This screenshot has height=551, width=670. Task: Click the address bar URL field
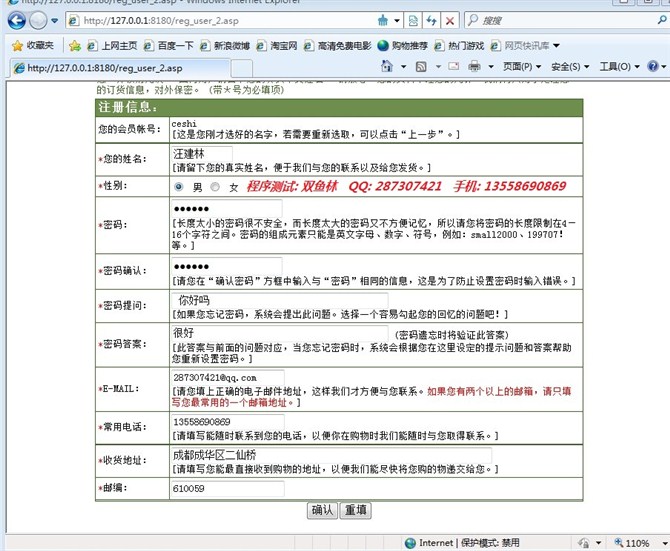click(221, 21)
